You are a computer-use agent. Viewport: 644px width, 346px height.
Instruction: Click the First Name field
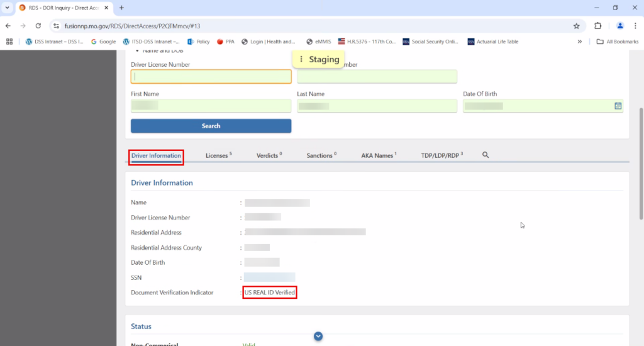[x=211, y=106]
